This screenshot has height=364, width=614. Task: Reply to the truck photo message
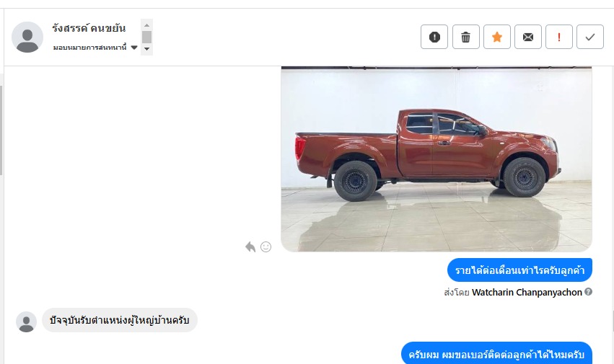pos(250,247)
